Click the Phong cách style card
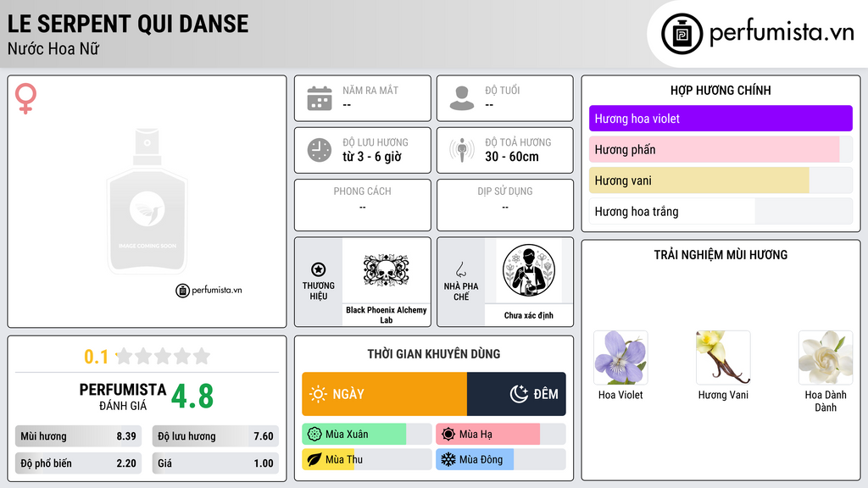868x488 pixels. pos(363,205)
